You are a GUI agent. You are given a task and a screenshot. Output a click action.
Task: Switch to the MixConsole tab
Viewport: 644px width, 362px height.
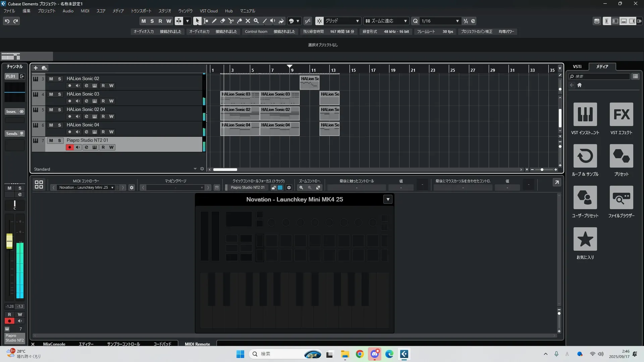54,344
